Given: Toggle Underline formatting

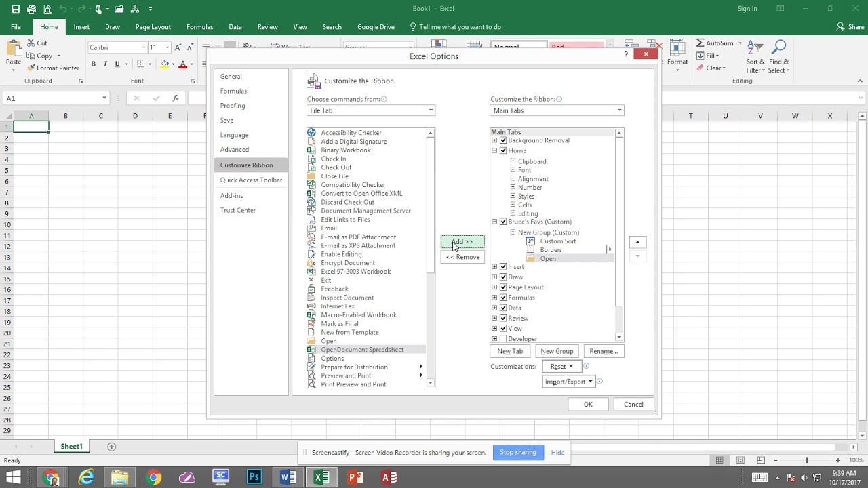Looking at the screenshot, I should point(117,64).
